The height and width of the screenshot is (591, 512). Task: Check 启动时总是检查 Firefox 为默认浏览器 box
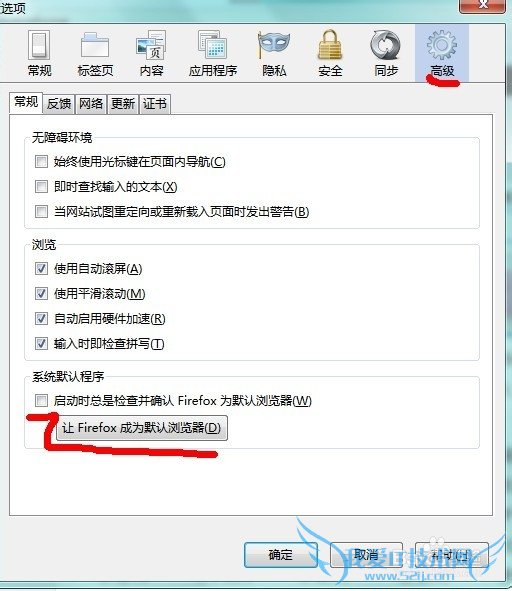coord(41,400)
